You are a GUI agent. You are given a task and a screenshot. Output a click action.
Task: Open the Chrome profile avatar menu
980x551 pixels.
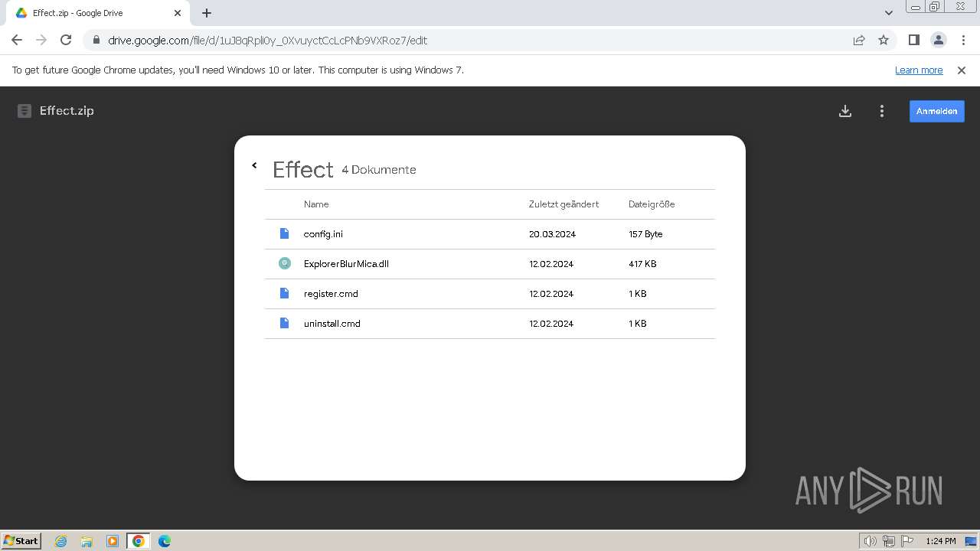tap(938, 41)
